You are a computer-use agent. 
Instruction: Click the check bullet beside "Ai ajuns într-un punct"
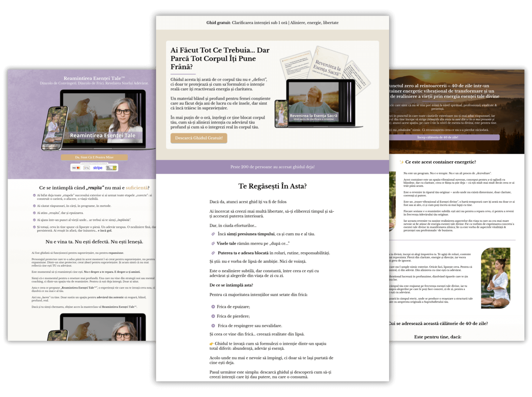pyautogui.click(x=34, y=220)
